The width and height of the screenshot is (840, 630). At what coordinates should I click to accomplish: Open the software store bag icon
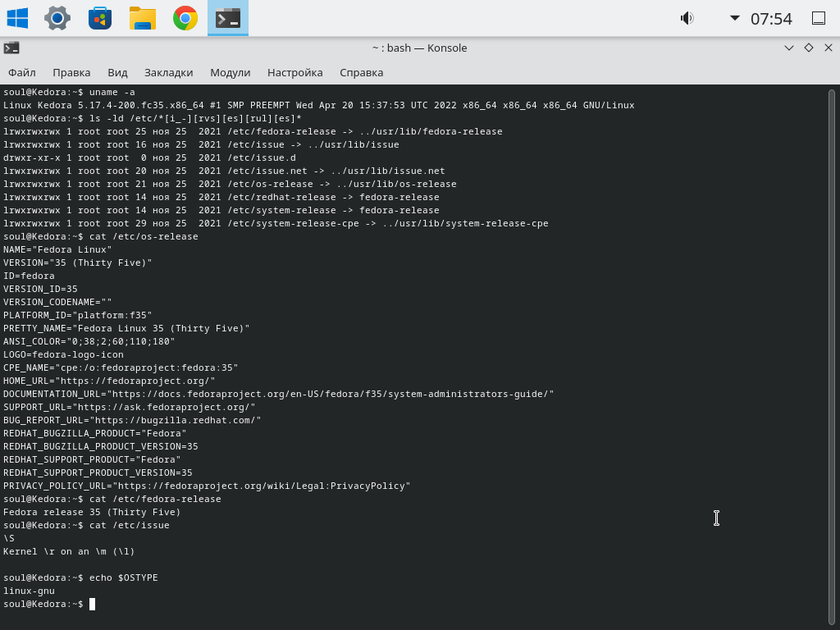[100, 18]
